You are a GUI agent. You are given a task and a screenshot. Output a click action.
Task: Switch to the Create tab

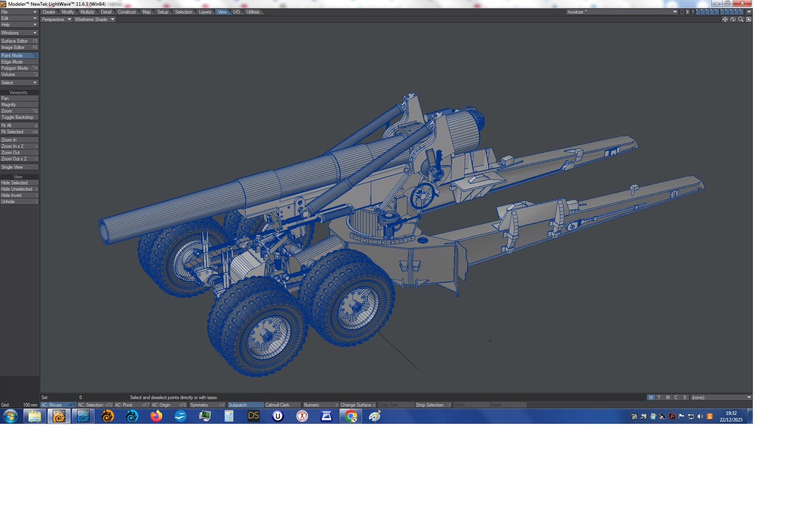pos(49,12)
